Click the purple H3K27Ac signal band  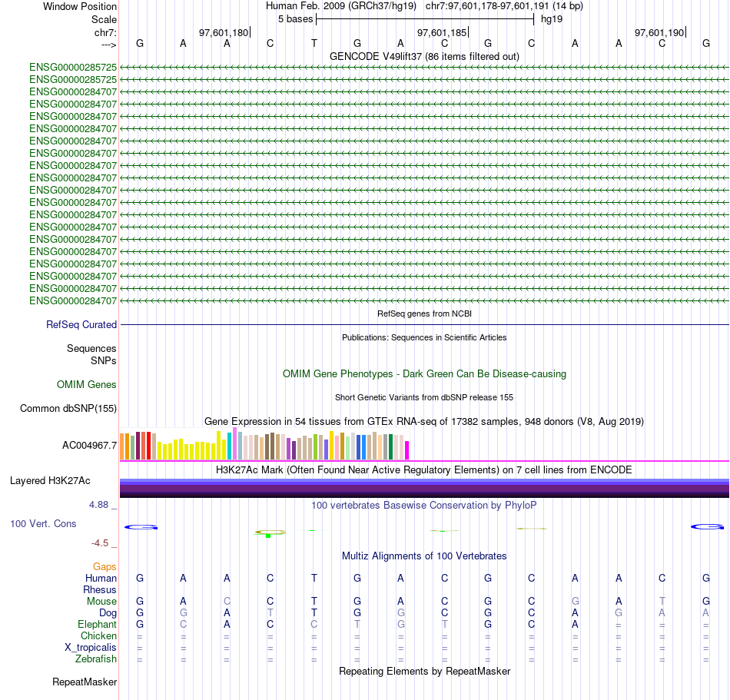click(x=424, y=488)
